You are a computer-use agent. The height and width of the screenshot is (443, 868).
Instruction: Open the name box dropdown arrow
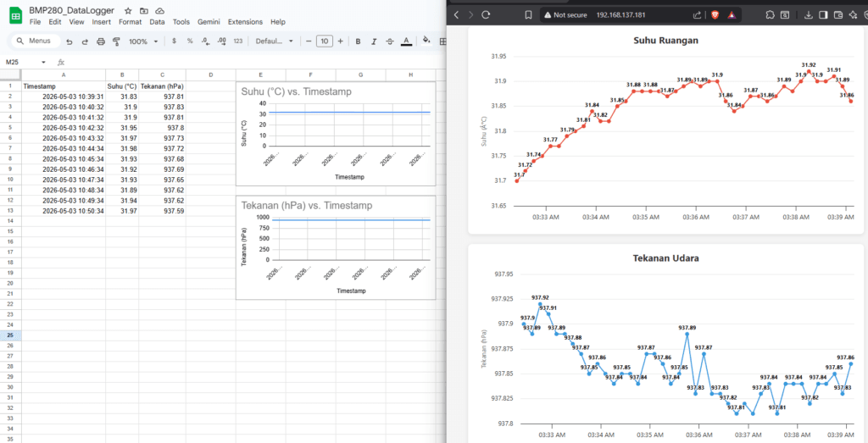tap(44, 63)
